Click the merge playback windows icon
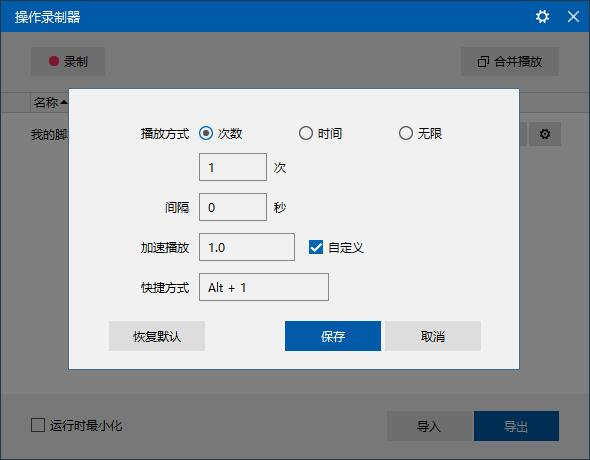590x460 pixels. (x=483, y=62)
